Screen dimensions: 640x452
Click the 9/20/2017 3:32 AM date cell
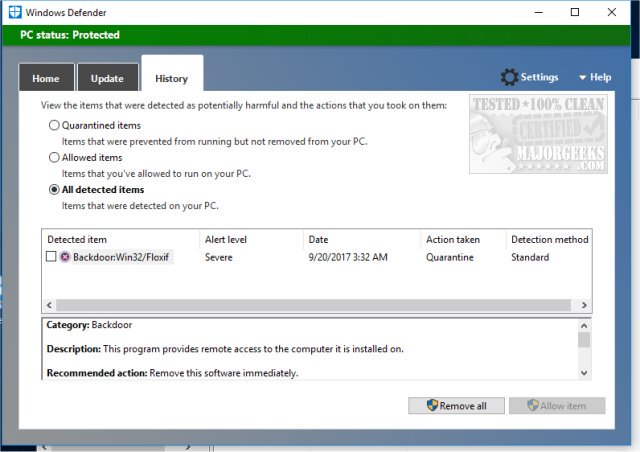pos(348,257)
